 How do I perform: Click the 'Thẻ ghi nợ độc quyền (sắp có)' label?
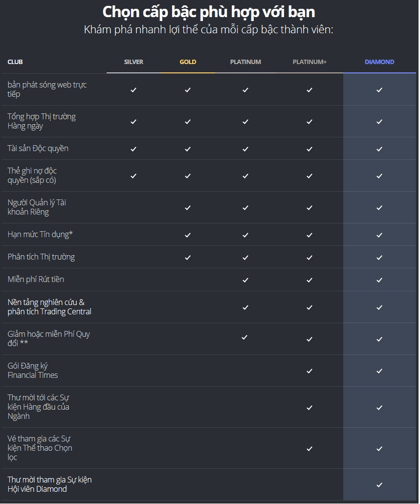pyautogui.click(x=32, y=175)
